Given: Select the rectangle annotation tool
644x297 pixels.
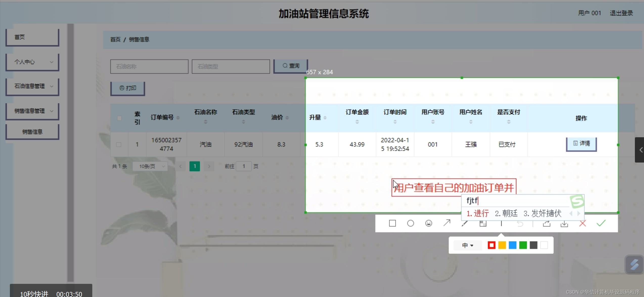Looking at the screenshot, I should (392, 223).
